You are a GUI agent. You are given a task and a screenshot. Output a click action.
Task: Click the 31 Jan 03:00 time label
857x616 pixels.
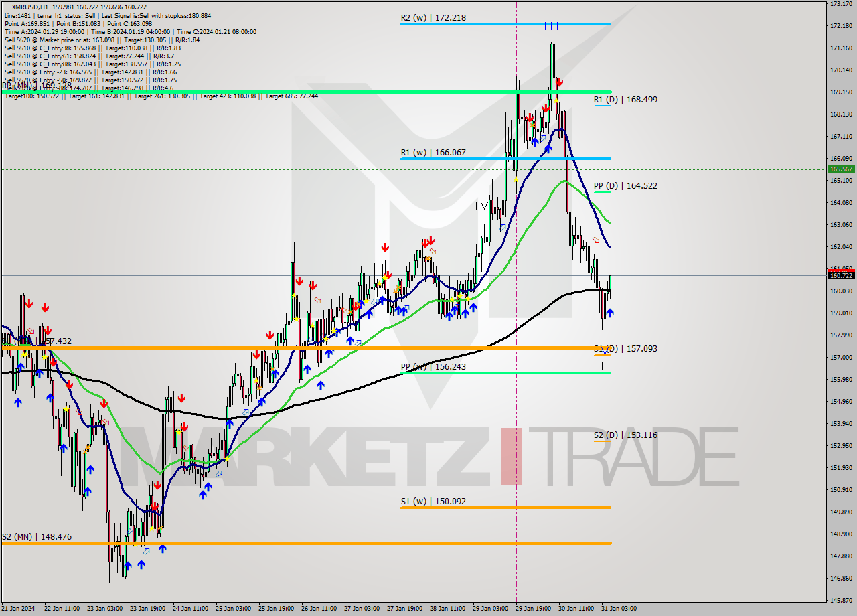(x=620, y=609)
